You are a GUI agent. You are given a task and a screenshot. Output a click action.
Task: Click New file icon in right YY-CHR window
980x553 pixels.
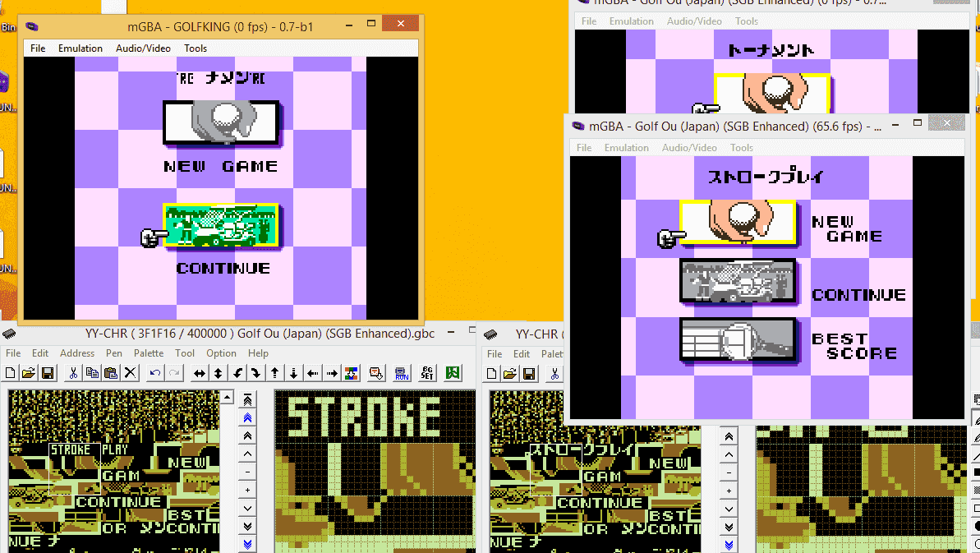(491, 374)
